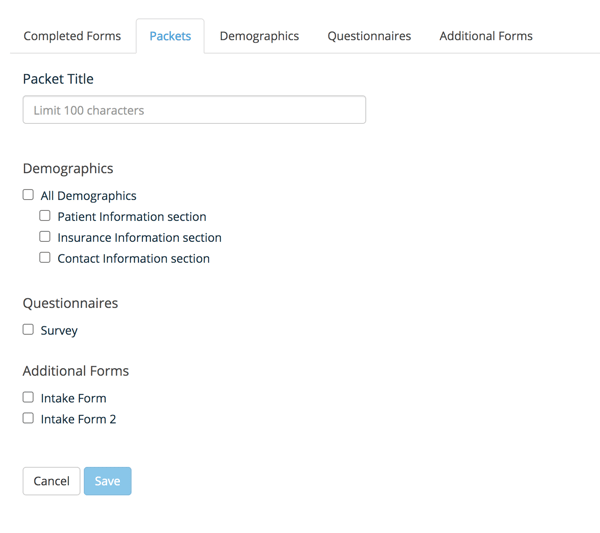Select the Contact Information section checkbox

(45, 258)
